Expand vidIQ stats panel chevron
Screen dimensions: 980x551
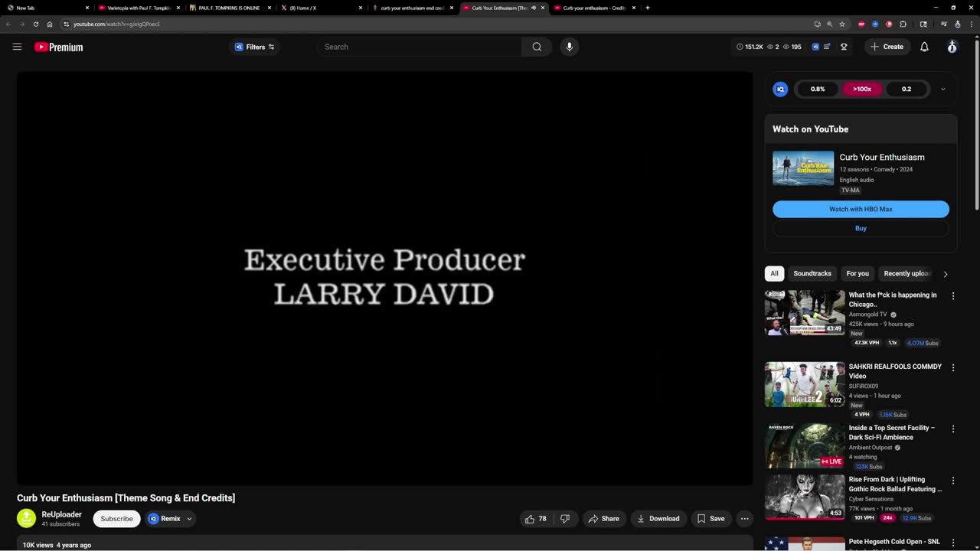coord(942,89)
